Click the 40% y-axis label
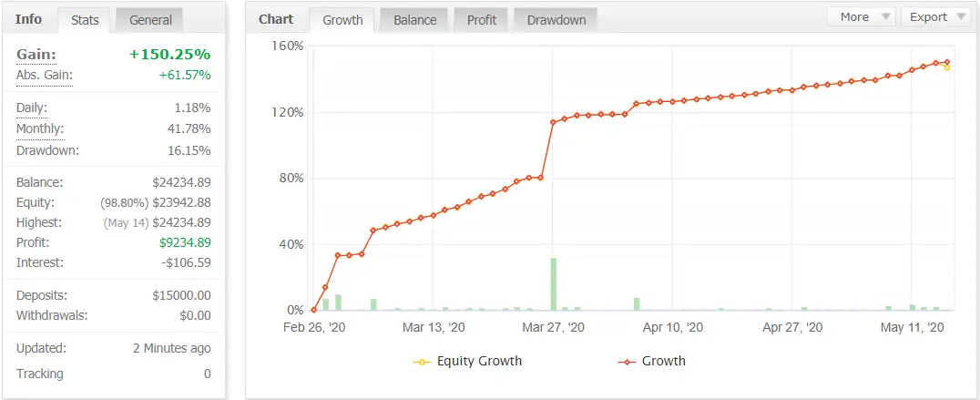The height and width of the screenshot is (400, 980). click(x=290, y=244)
